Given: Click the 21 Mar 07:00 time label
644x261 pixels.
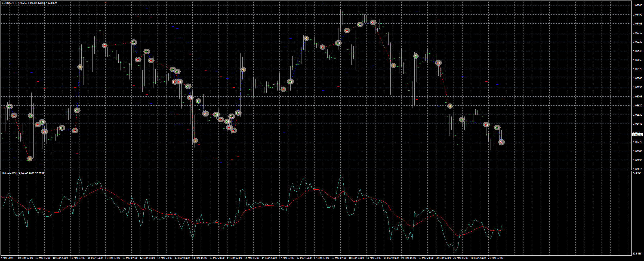Looking at the screenshot, I should 495,258.
